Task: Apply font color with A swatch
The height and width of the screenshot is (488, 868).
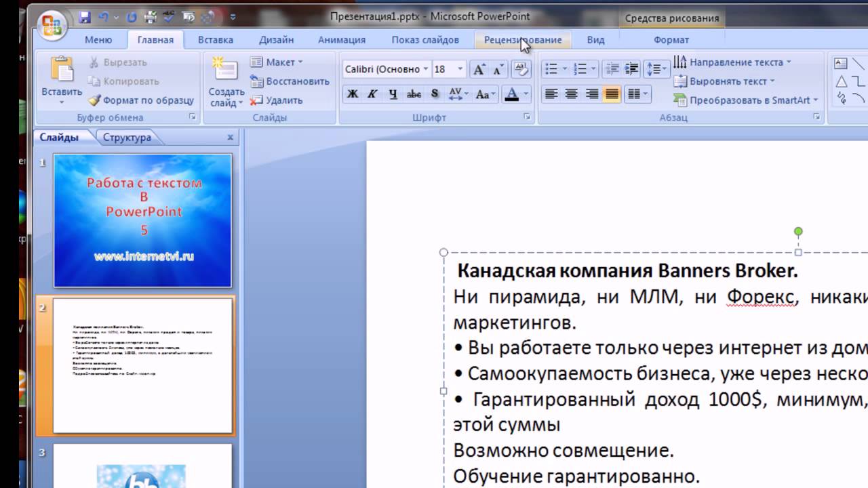Action: (x=511, y=94)
